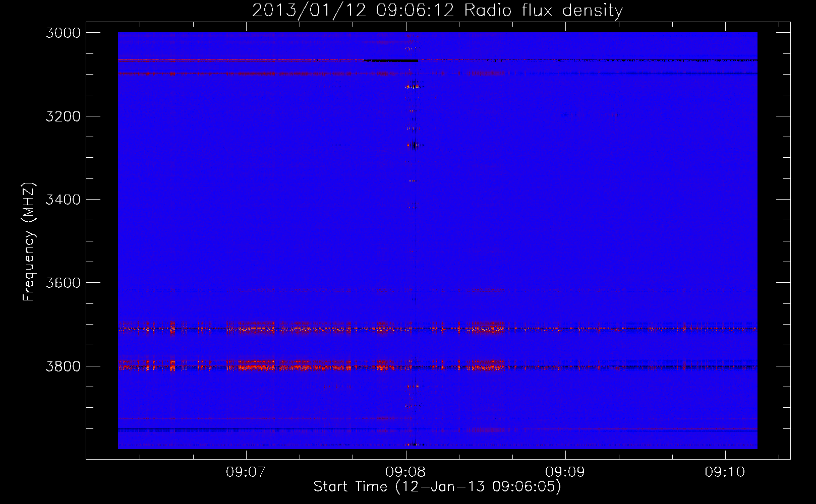Click the plot title "2013/01/12 09:06:12 Radio flux density"
The image size is (816, 504).
coord(437,10)
